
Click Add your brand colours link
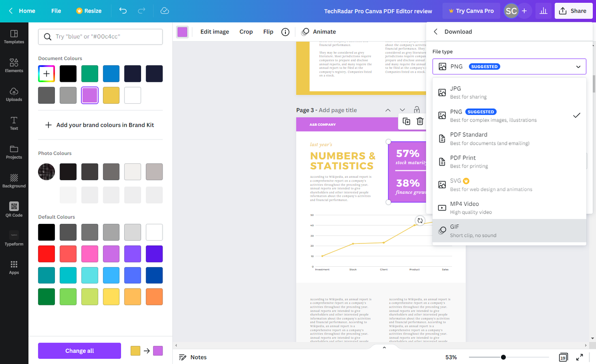coord(100,125)
